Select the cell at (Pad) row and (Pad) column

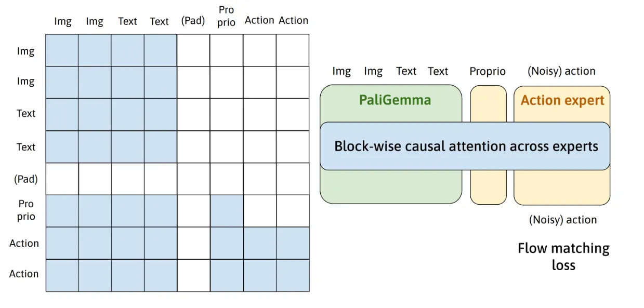point(193,179)
